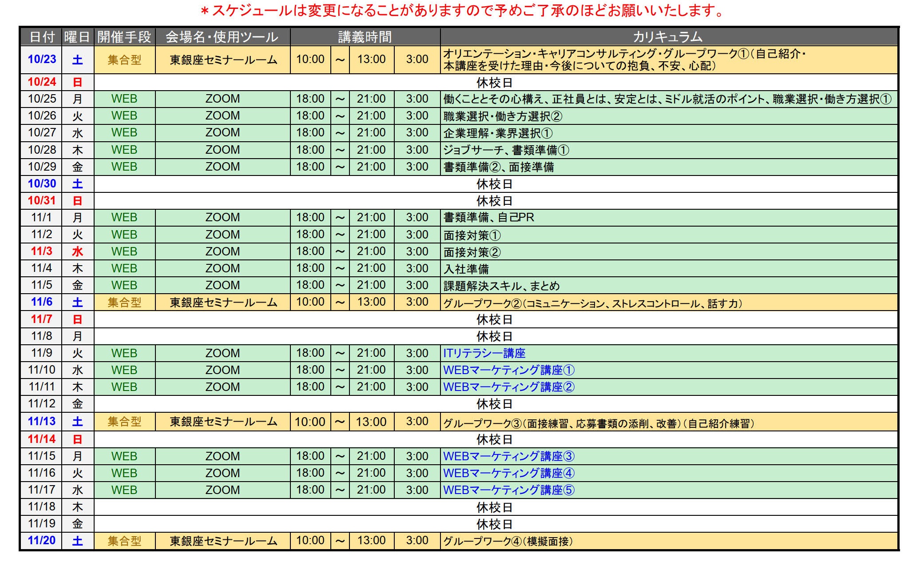Select the 11/20 date cell
The image size is (924, 578).
[x=41, y=541]
